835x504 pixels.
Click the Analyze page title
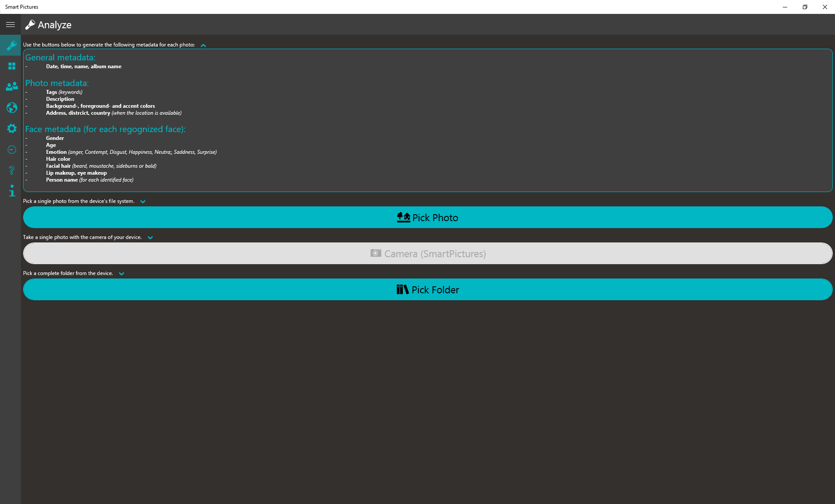tap(54, 25)
